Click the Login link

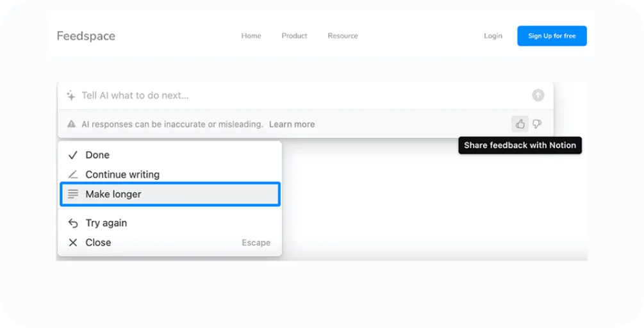[493, 36]
